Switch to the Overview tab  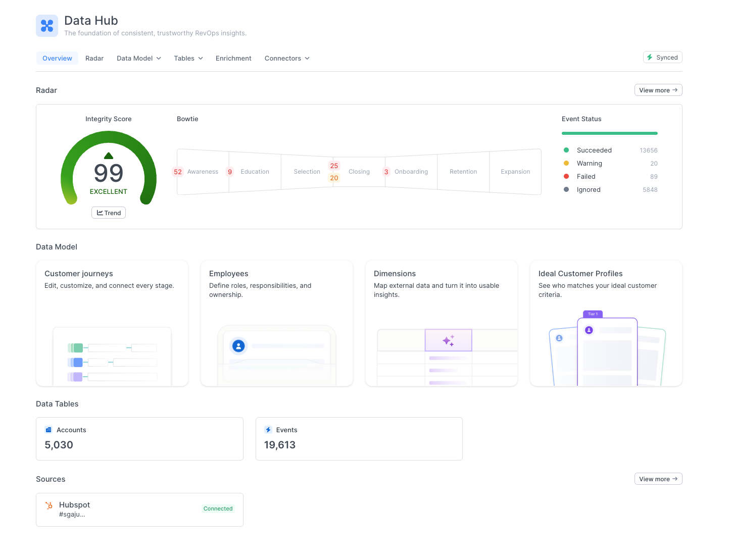pos(57,58)
